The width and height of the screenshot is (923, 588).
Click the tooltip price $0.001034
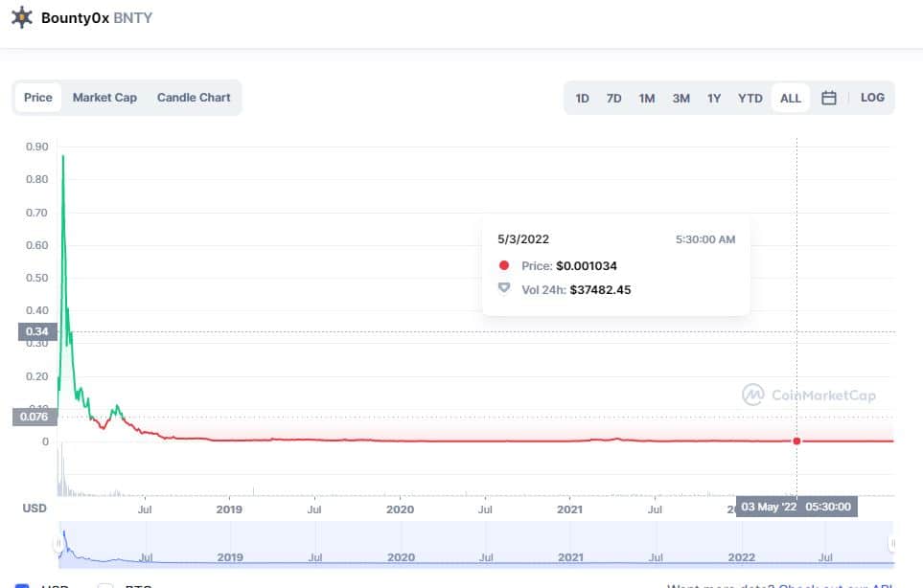[587, 266]
